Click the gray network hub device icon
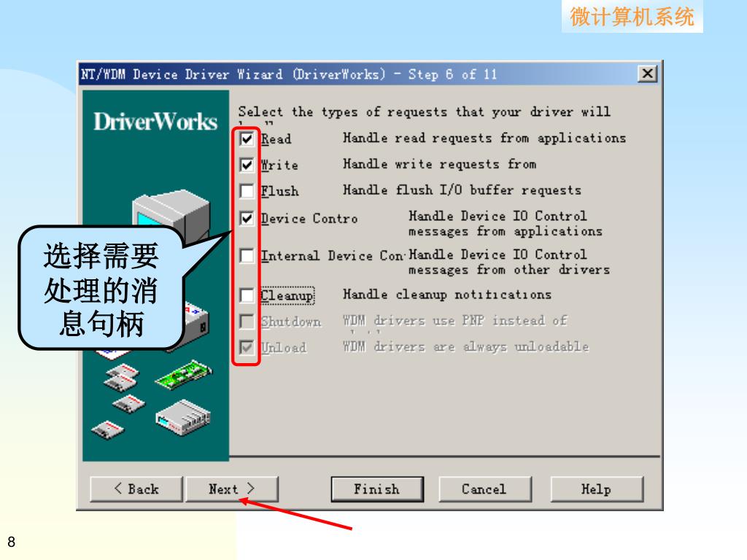 (x=183, y=418)
